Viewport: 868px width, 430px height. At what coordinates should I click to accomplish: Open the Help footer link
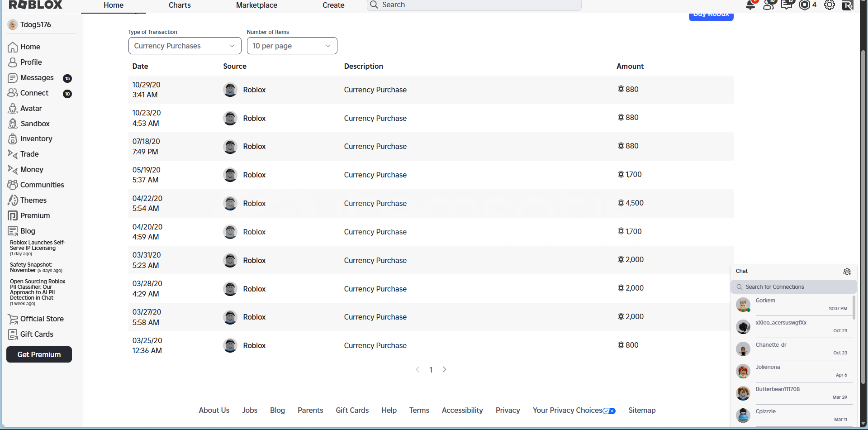click(x=389, y=410)
